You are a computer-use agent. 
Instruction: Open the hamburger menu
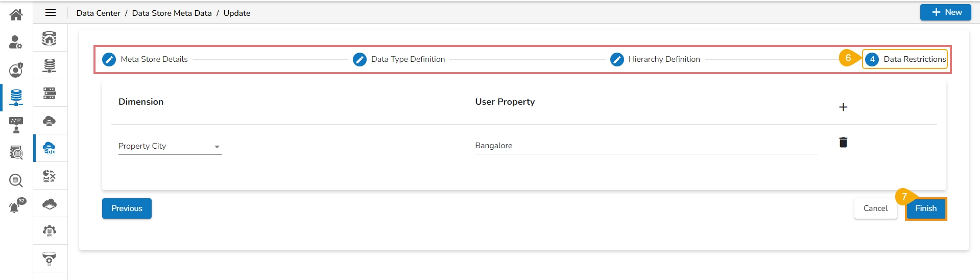[51, 13]
